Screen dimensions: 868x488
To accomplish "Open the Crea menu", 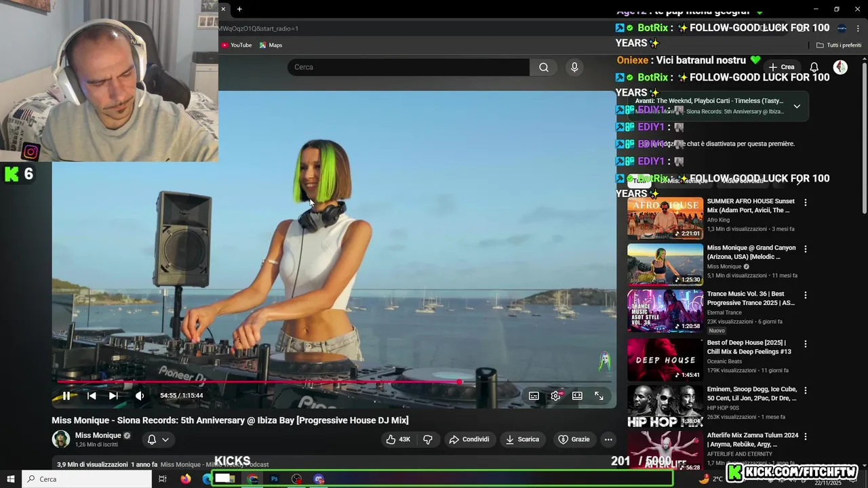I will click(x=781, y=67).
